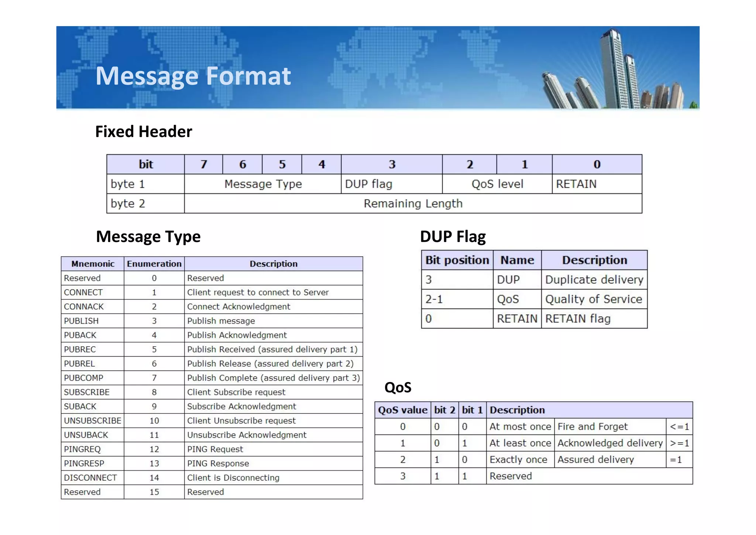
Task: Click the 'bit 2' column header in QoS table
Action: point(445,410)
